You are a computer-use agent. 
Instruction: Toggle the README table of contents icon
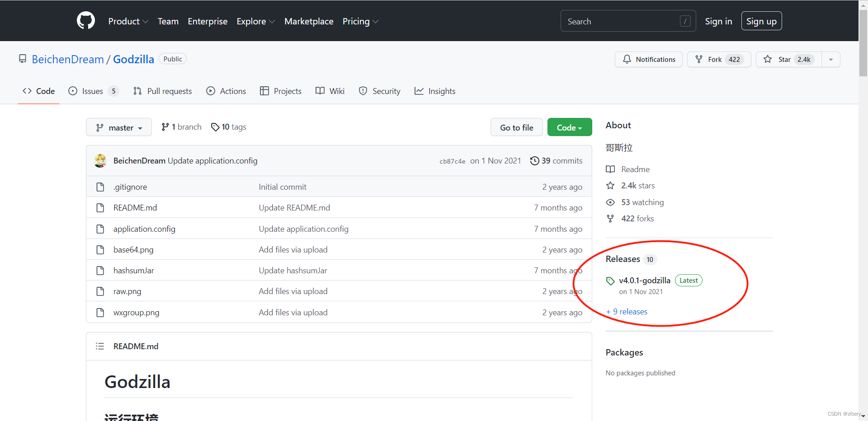[100, 346]
